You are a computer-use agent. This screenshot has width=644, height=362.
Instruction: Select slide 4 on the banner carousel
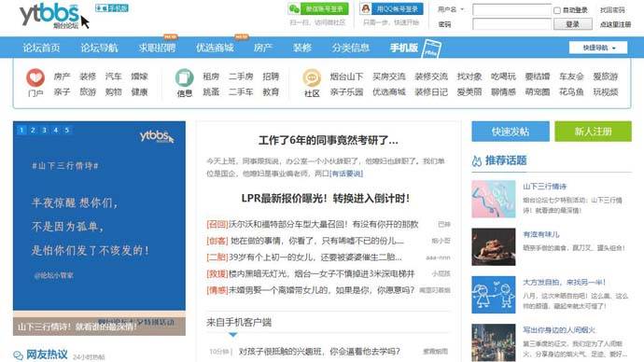click(x=56, y=130)
